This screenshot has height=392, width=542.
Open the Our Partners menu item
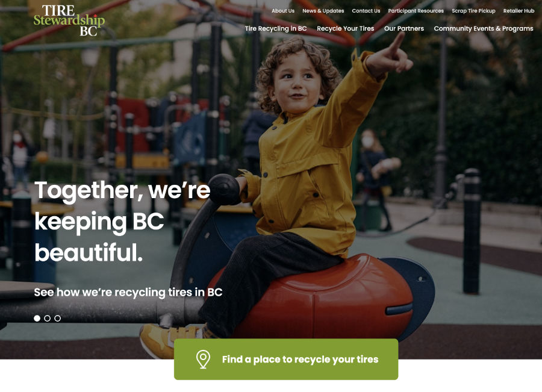click(x=404, y=28)
